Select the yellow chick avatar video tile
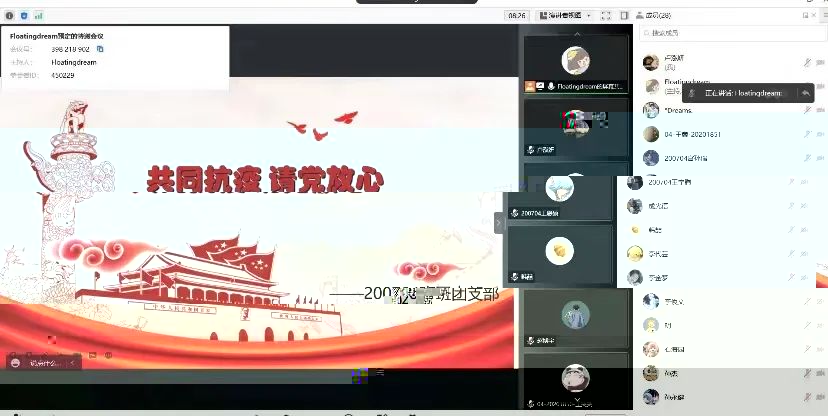Screen dimensions: 828x416 coord(559,256)
